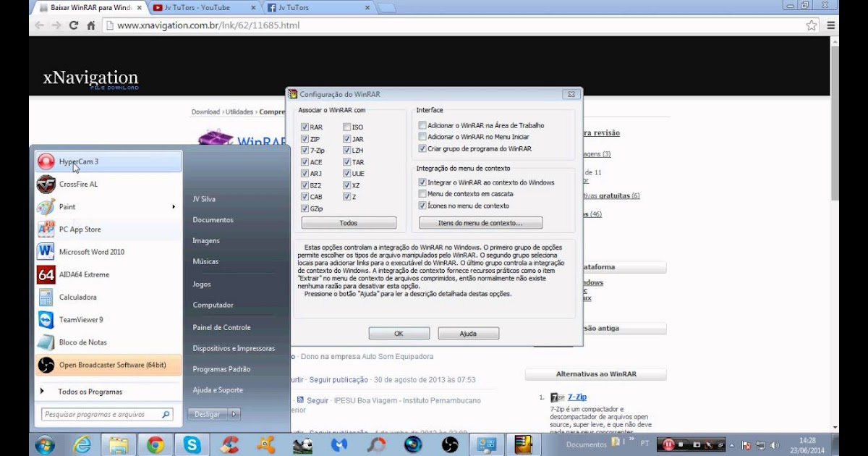The width and height of the screenshot is (868, 456).
Task: Open Painel de Controle
Action: [221, 327]
